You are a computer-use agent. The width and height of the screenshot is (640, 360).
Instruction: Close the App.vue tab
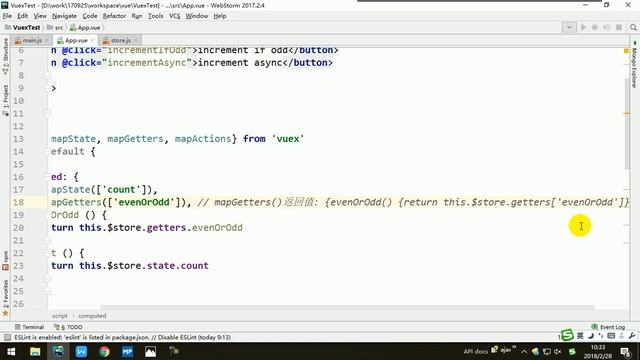pyautogui.click(x=93, y=40)
